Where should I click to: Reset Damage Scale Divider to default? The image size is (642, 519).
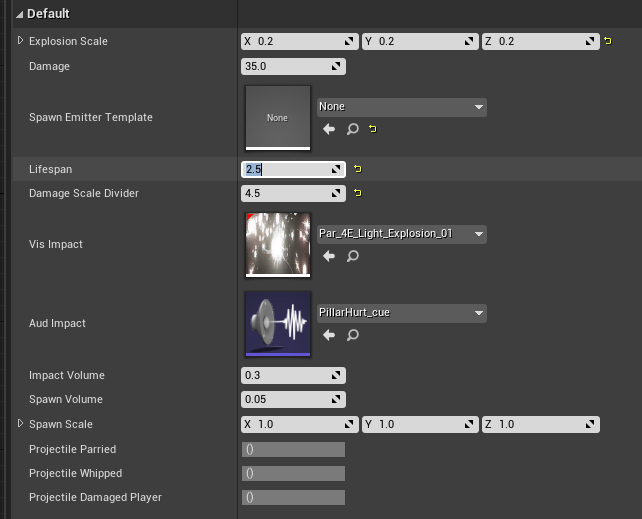(x=357, y=193)
